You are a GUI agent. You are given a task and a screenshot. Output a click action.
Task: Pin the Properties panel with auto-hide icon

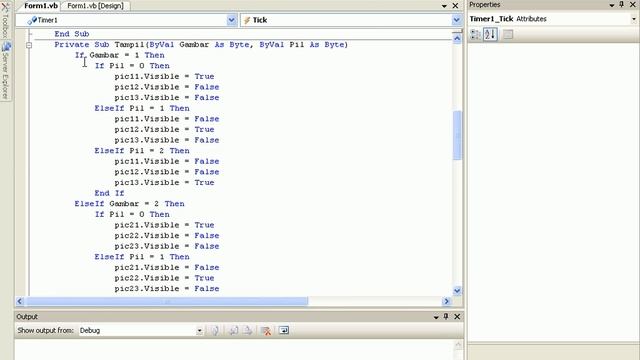(622, 4)
